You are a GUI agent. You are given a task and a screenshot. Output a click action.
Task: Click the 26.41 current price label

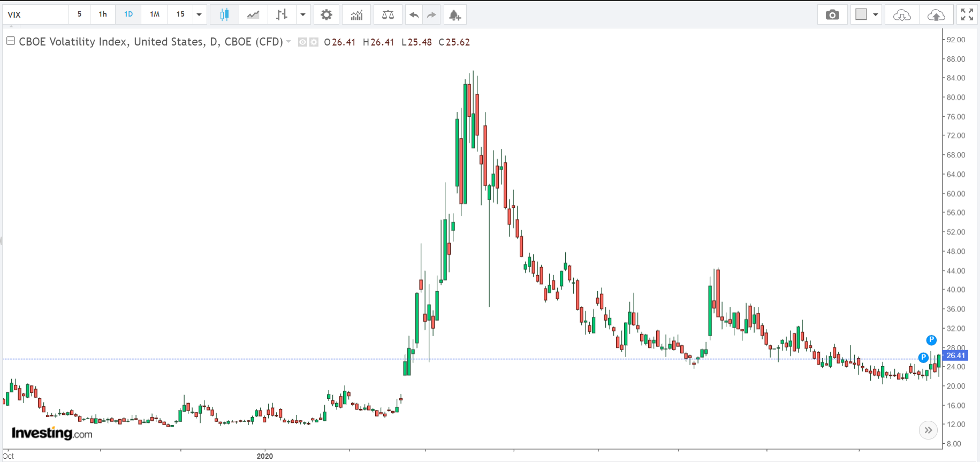[x=955, y=355]
